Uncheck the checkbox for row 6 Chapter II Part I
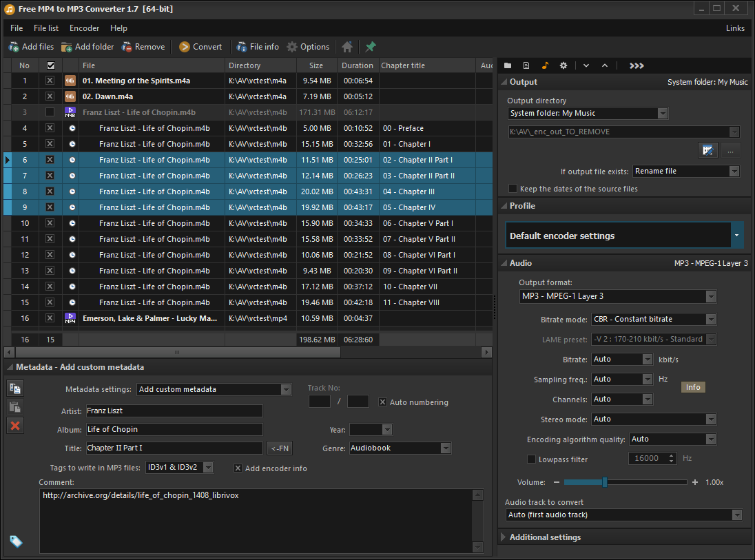The height and width of the screenshot is (560, 755). (50, 160)
